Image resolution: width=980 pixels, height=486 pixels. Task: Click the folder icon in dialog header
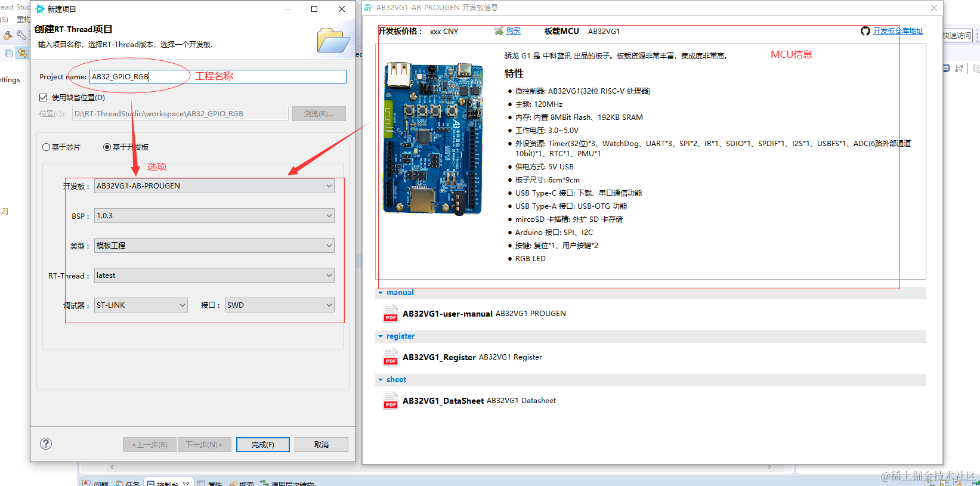pyautogui.click(x=333, y=40)
